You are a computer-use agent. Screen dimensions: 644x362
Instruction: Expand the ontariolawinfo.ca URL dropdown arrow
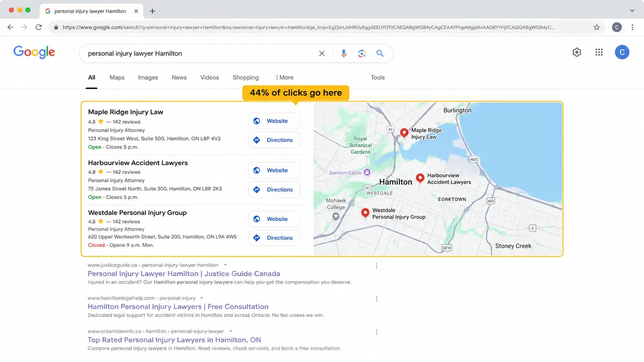pyautogui.click(x=230, y=331)
